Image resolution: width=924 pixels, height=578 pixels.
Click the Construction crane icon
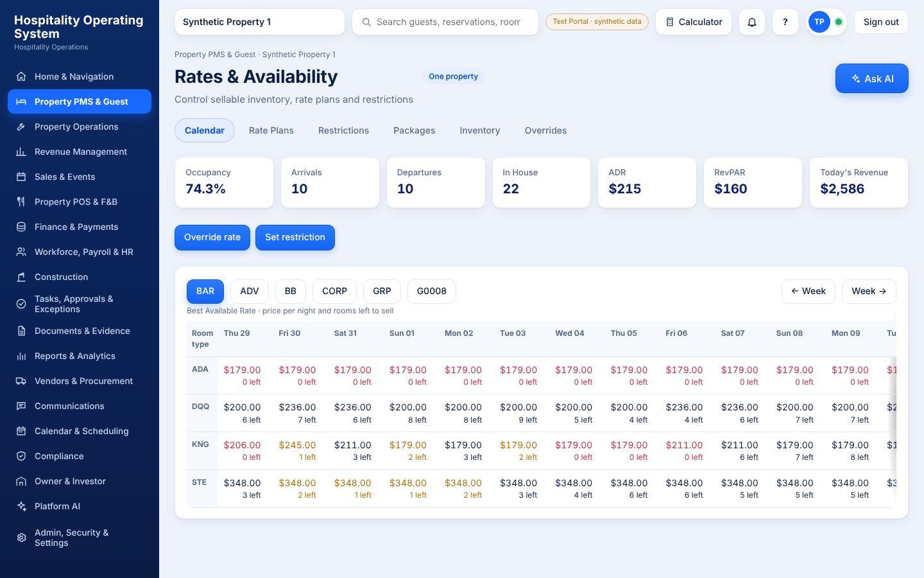(x=21, y=277)
